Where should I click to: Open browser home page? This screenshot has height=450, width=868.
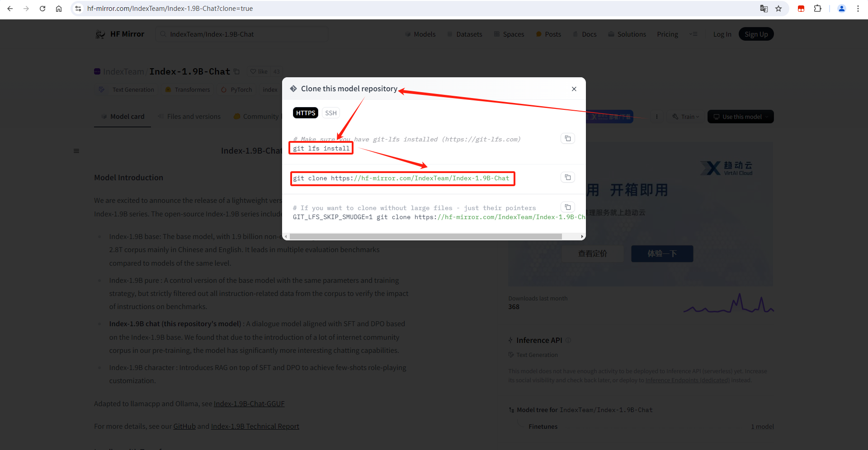tap(59, 9)
